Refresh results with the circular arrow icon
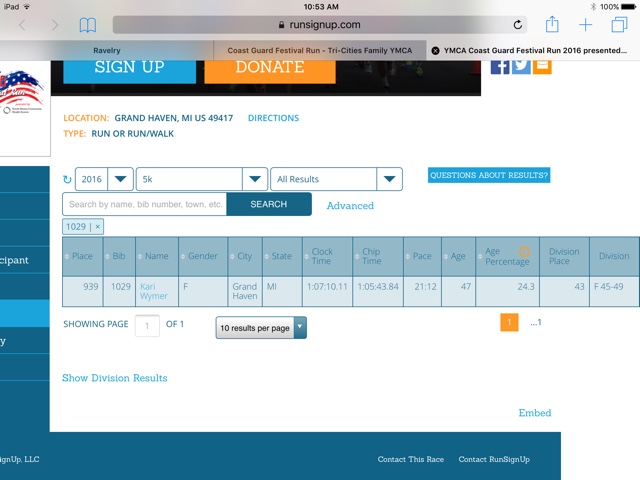Viewport: 640px width, 480px height. click(67, 179)
